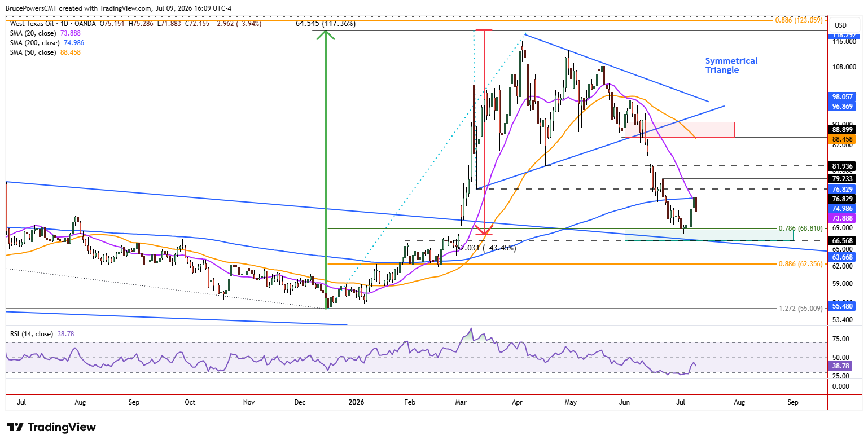Click the Nov label on time axis

click(x=249, y=402)
